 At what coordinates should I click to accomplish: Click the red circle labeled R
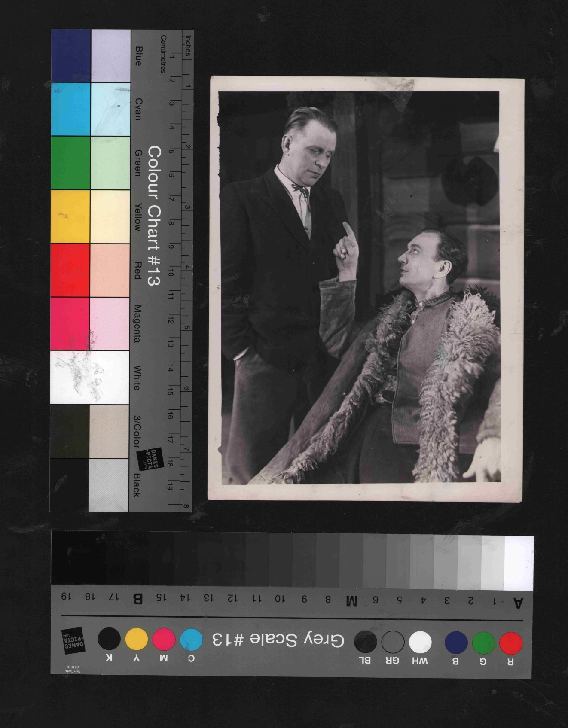(511, 643)
